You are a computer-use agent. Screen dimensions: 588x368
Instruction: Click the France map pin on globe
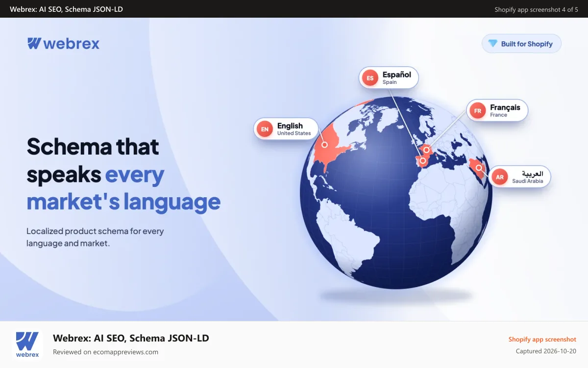(x=426, y=150)
